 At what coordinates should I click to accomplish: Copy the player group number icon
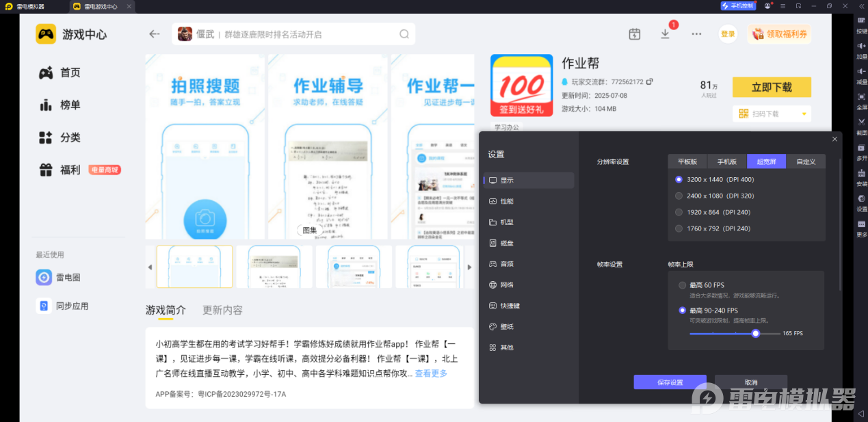coord(650,81)
